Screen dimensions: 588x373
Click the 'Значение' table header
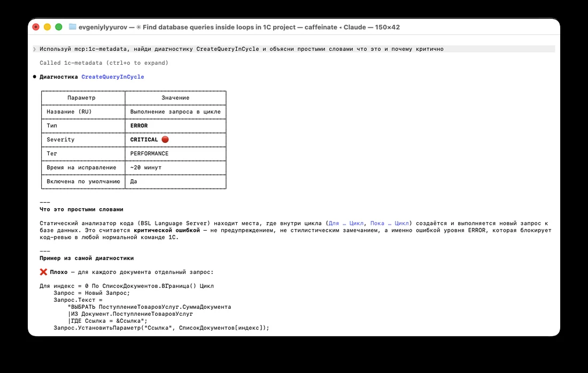click(175, 97)
